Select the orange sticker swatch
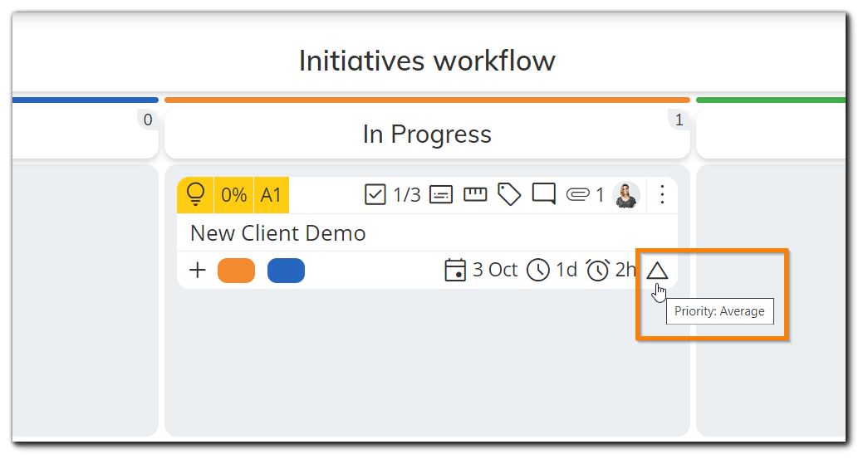Viewport: 868px width, 464px height. [x=237, y=271]
